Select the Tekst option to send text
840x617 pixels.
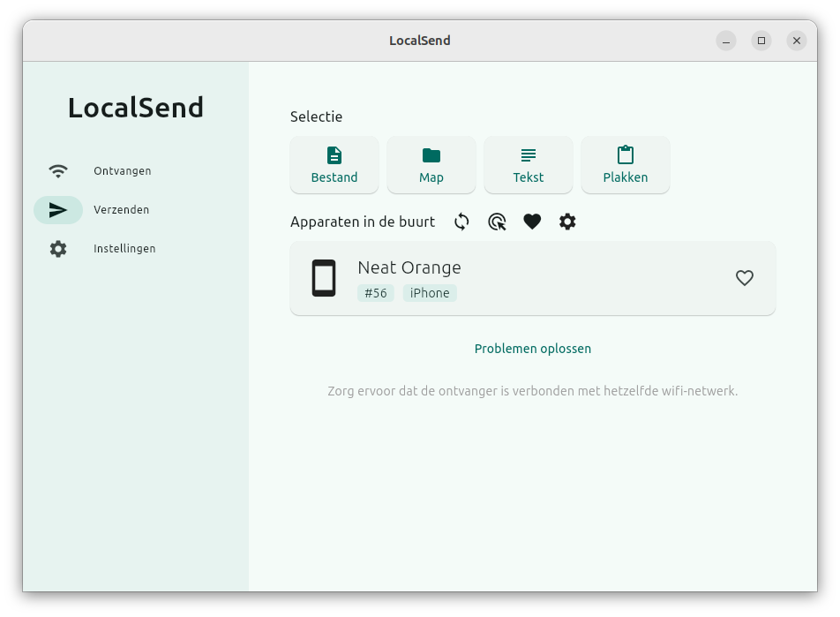coord(529,165)
